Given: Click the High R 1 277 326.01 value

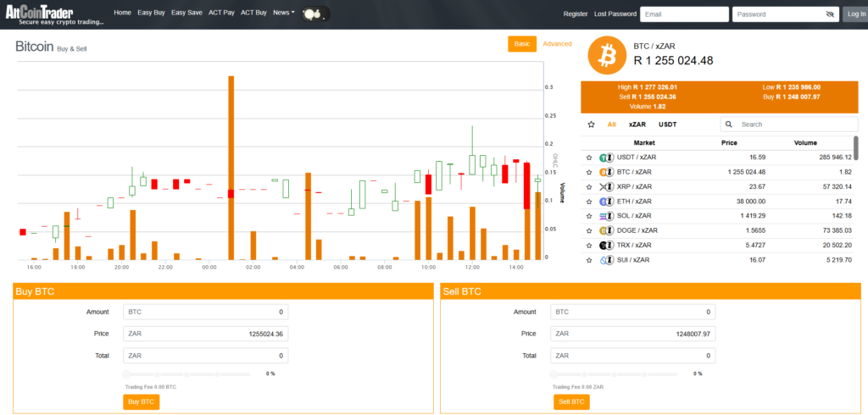Looking at the screenshot, I should pyautogui.click(x=648, y=87).
